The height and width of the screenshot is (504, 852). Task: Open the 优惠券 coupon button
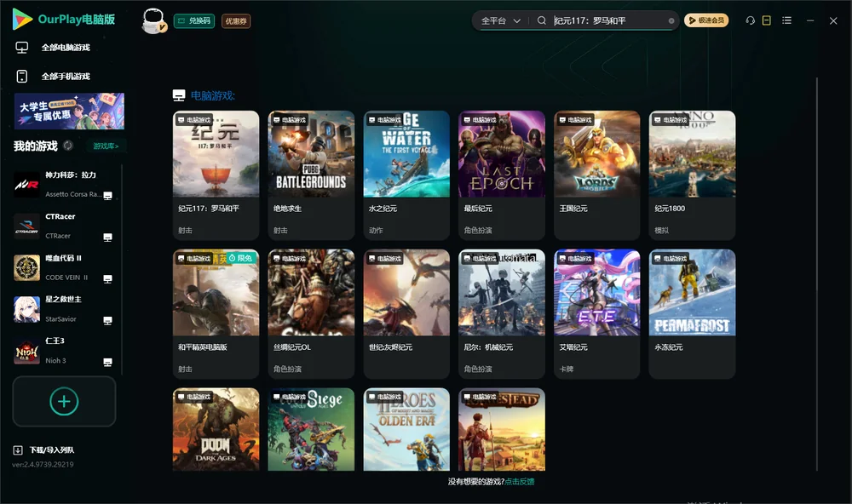pyautogui.click(x=236, y=21)
